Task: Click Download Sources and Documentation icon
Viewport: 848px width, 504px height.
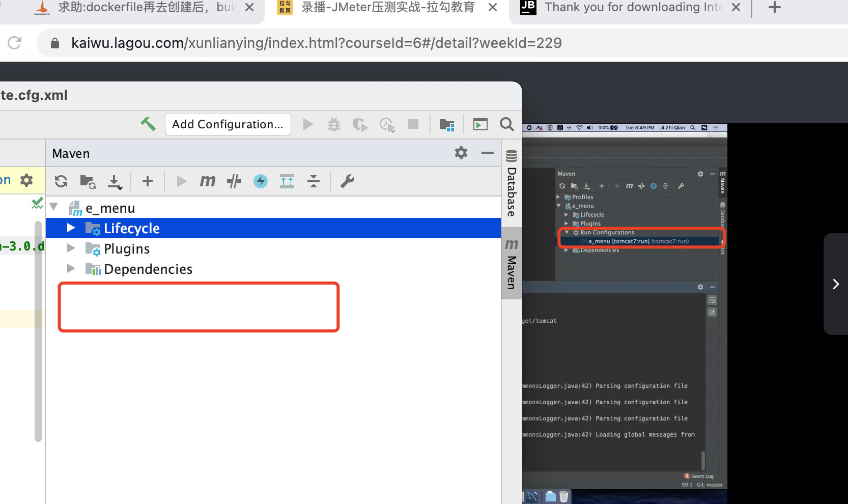Action: pos(115,182)
